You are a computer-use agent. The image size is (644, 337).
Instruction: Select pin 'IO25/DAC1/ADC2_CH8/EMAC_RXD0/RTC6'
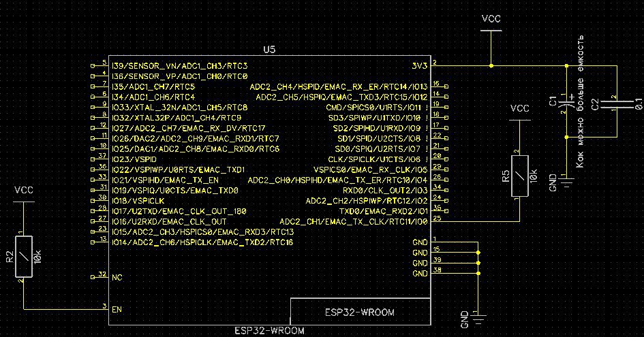[196, 149]
